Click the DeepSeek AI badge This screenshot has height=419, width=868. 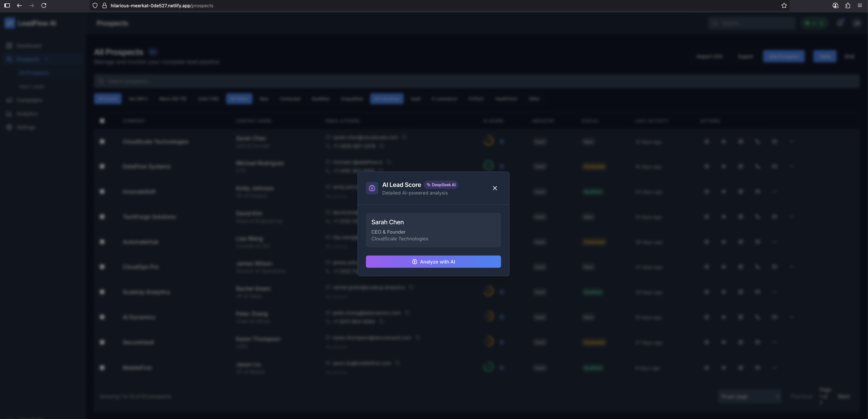pos(441,185)
